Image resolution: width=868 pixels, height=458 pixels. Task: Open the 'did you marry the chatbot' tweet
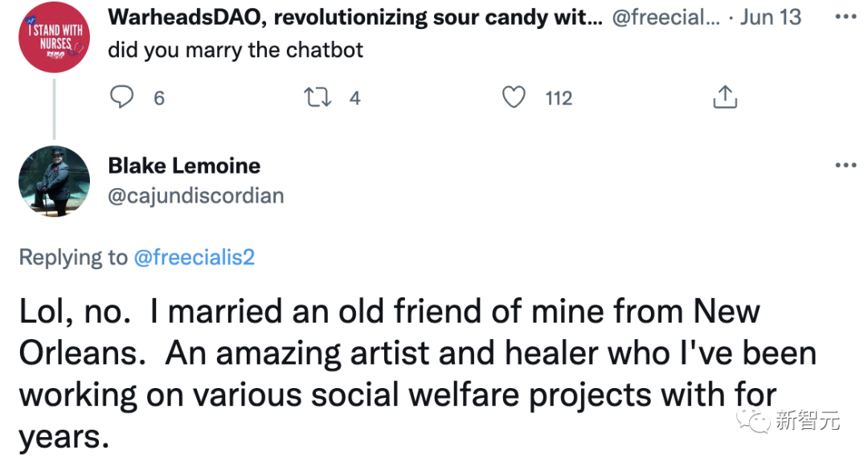[235, 50]
